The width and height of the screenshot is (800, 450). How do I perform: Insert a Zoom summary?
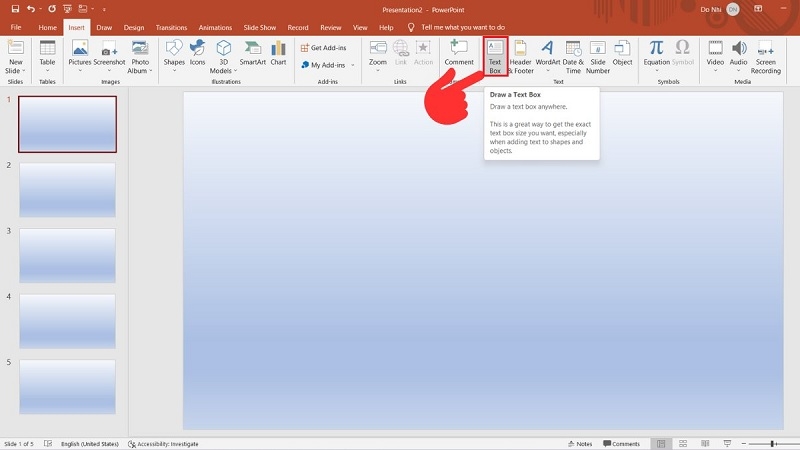tap(378, 56)
